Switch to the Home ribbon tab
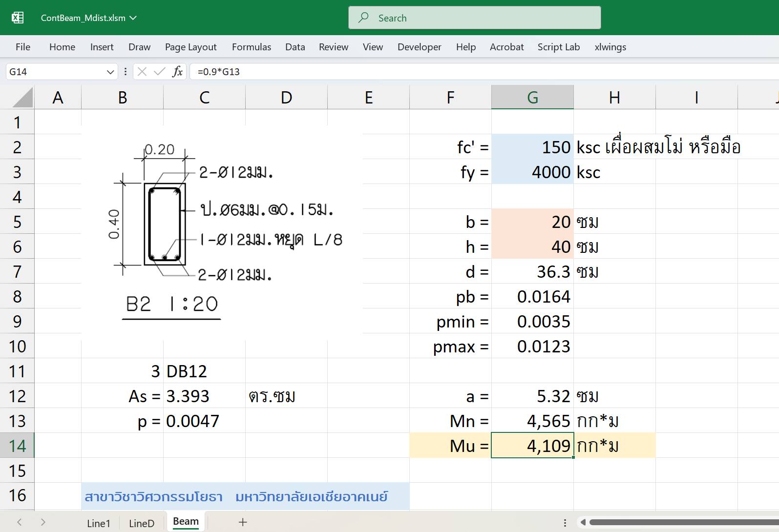The height and width of the screenshot is (532, 779). pyautogui.click(x=62, y=47)
